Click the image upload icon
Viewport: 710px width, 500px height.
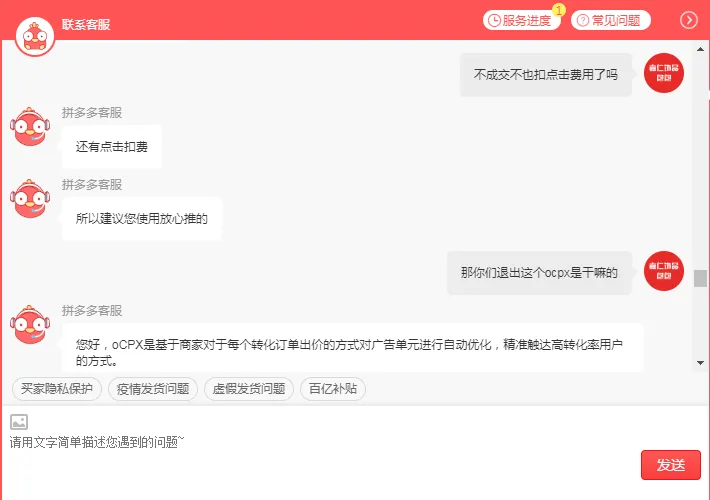point(19,422)
